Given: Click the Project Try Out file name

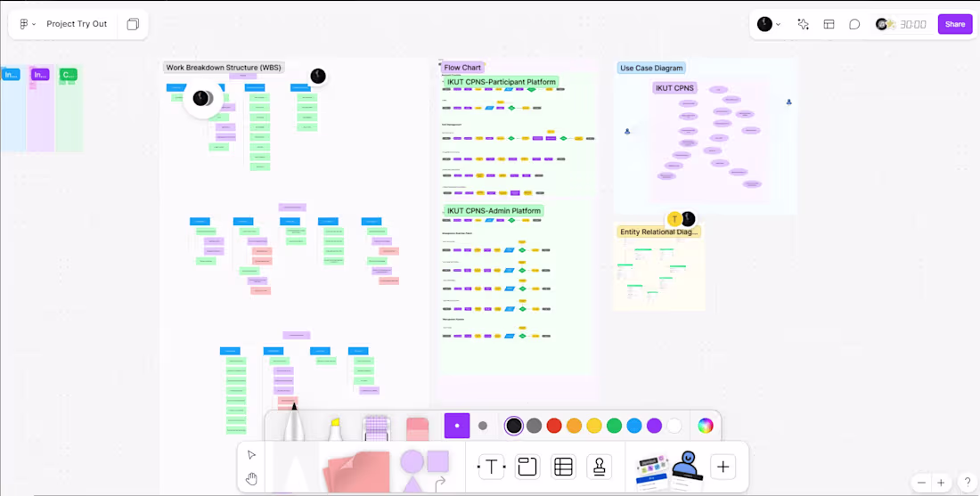Looking at the screenshot, I should click(77, 24).
